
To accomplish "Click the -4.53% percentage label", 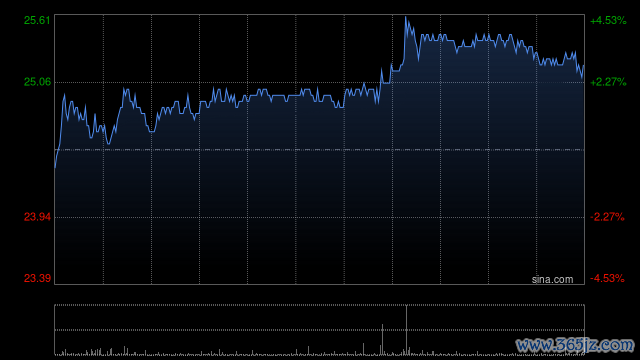I will click(x=607, y=278).
